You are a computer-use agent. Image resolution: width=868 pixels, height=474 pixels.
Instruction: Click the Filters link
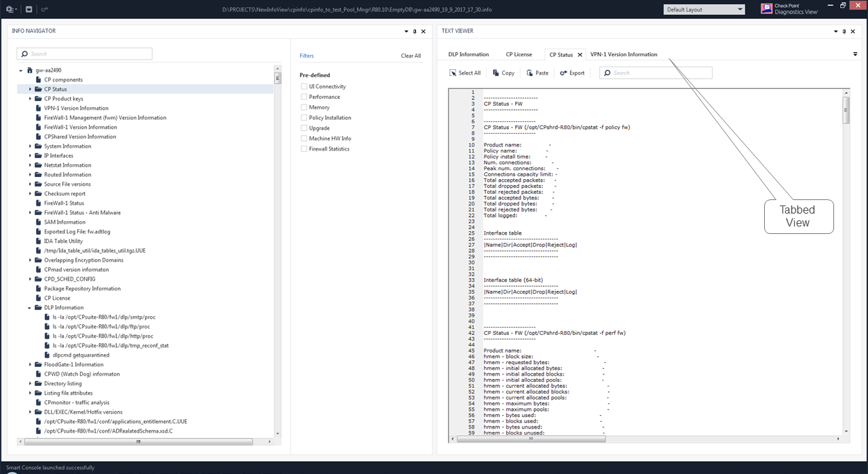pyautogui.click(x=307, y=56)
